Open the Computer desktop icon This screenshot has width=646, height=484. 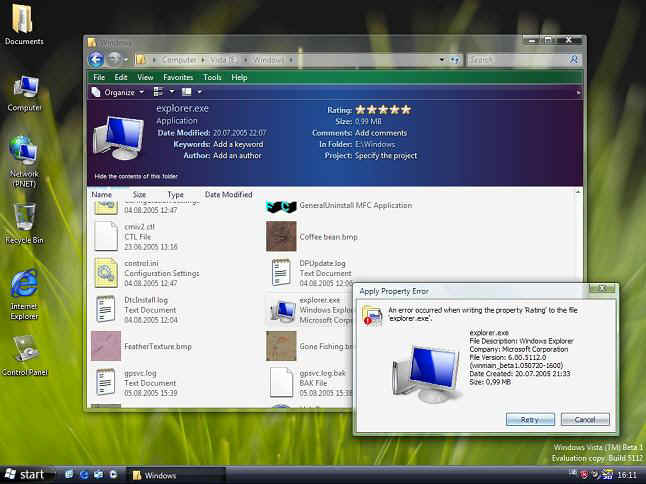coord(24,87)
